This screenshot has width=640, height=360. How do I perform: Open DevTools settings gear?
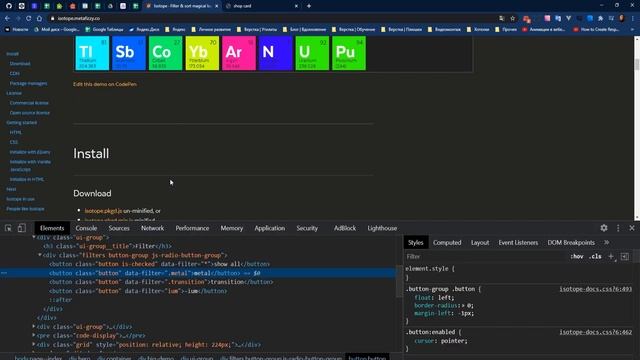[x=604, y=228]
